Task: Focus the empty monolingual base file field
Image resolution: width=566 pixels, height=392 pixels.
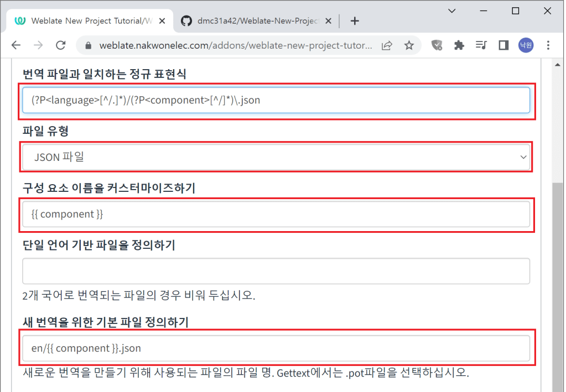Action: pos(276,271)
